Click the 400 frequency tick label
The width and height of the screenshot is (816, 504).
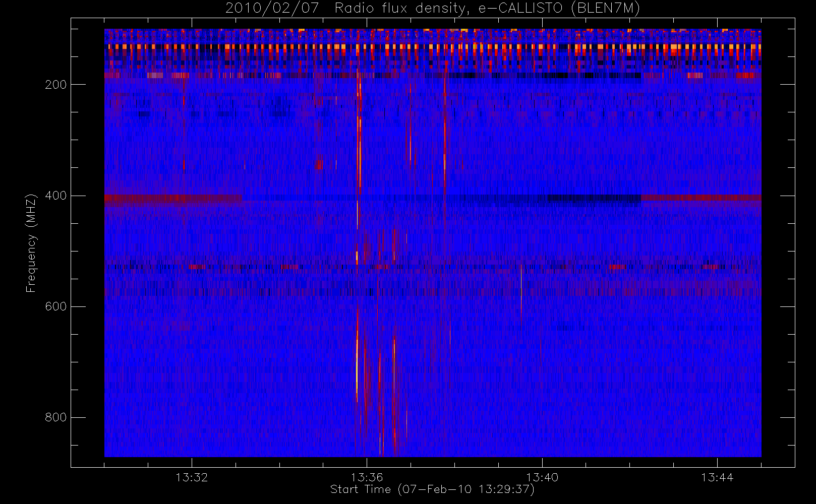point(55,196)
